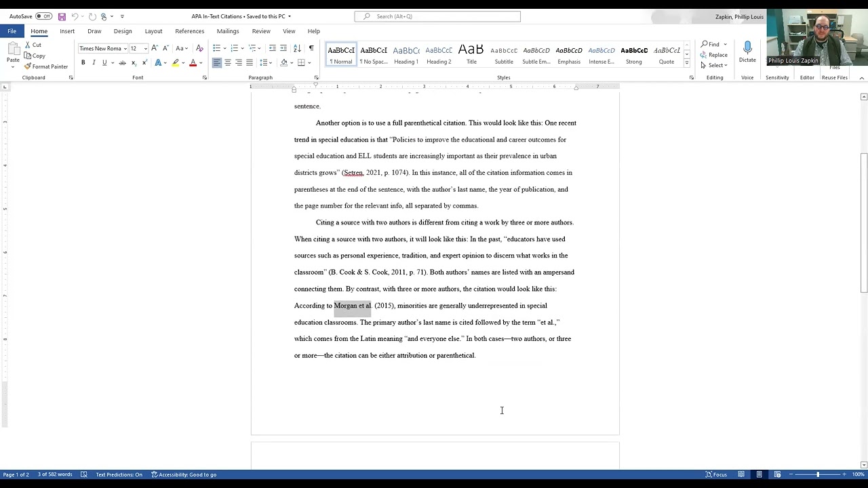Shrink the font size

point(165,48)
